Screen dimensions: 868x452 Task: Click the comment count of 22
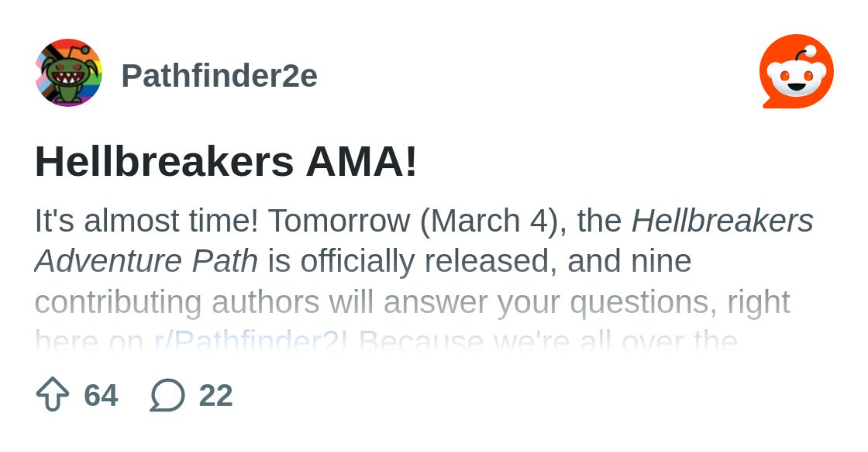click(x=216, y=395)
